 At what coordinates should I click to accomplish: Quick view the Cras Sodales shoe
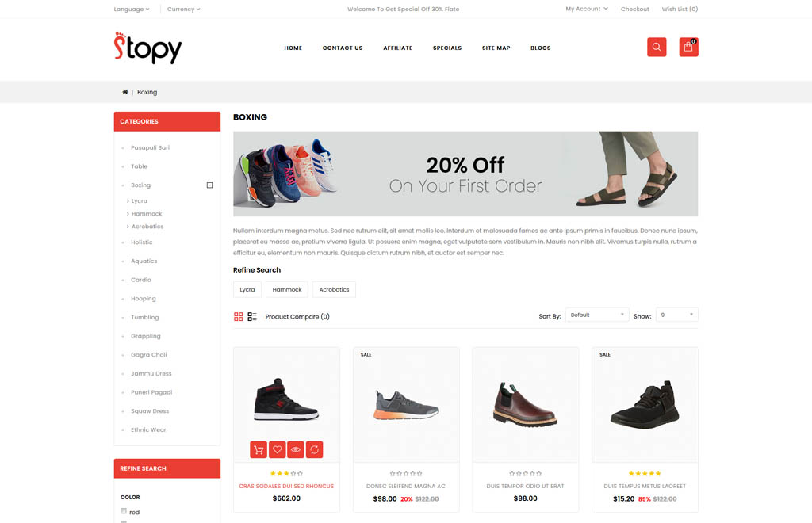296,449
